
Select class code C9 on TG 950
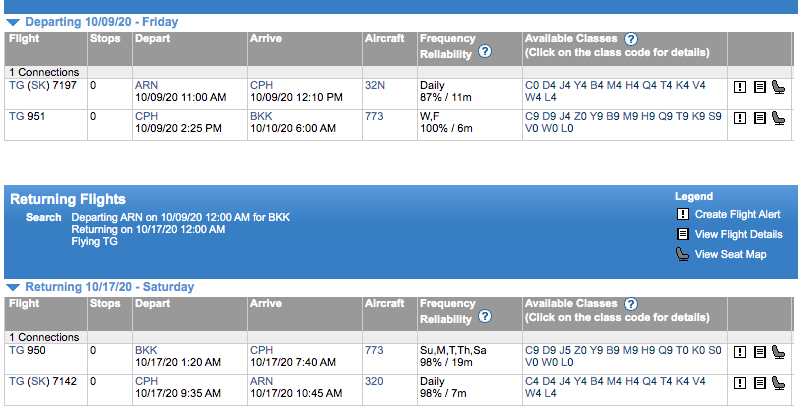(x=532, y=350)
